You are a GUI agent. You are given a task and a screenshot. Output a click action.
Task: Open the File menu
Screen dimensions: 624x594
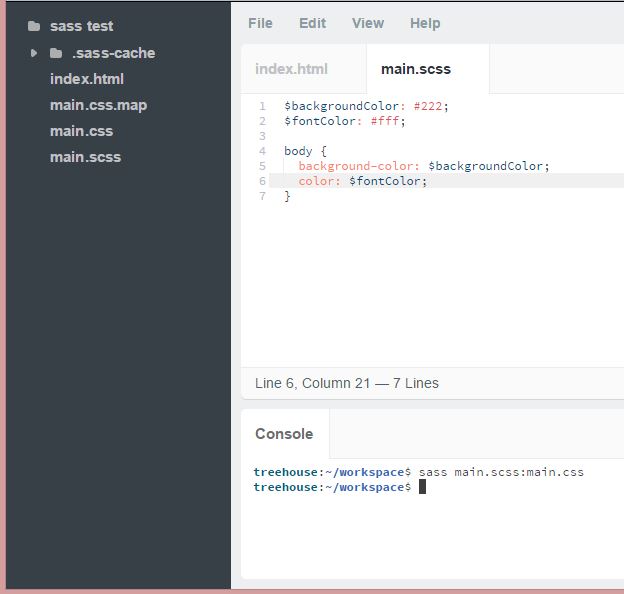(x=260, y=23)
